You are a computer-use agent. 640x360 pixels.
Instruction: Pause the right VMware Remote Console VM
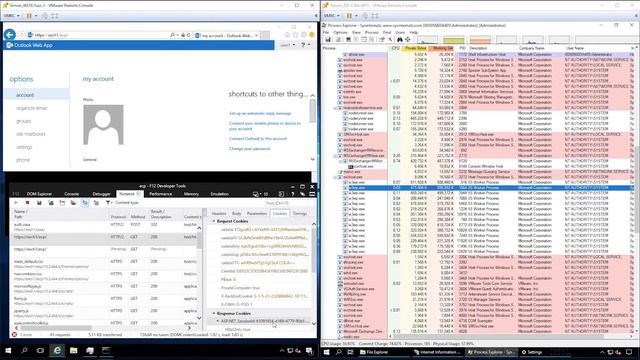(x=349, y=16)
